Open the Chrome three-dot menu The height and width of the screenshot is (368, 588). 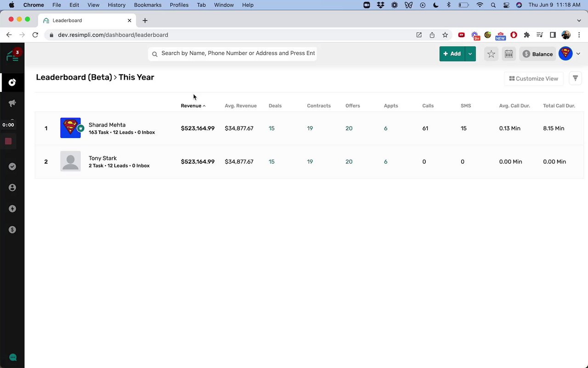pos(579,35)
